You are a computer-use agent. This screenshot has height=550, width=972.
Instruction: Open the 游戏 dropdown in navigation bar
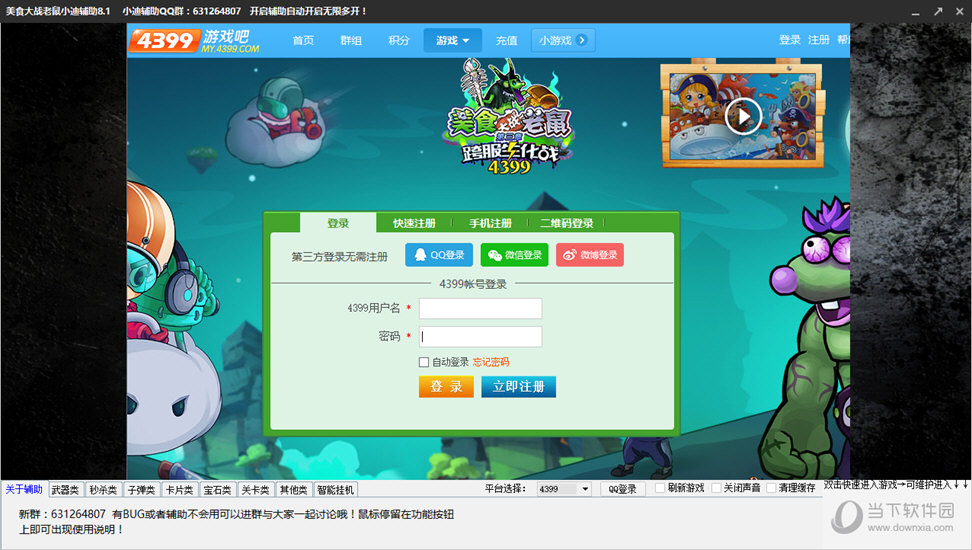[453, 40]
